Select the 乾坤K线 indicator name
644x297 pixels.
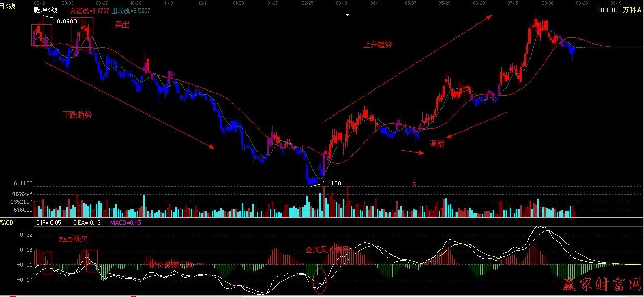(46, 10)
